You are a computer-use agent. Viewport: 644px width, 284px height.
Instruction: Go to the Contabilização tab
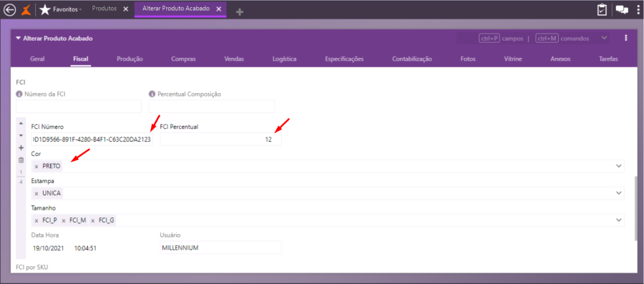412,59
